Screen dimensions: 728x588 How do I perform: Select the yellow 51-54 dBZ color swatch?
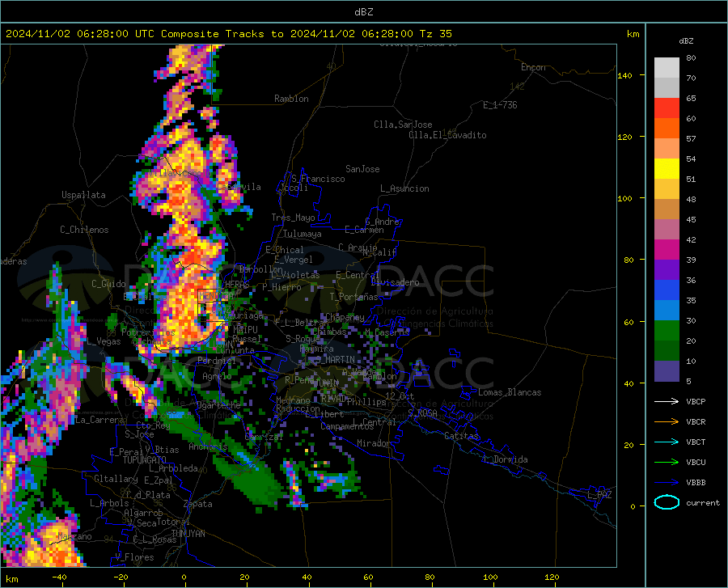pyautogui.click(x=667, y=169)
